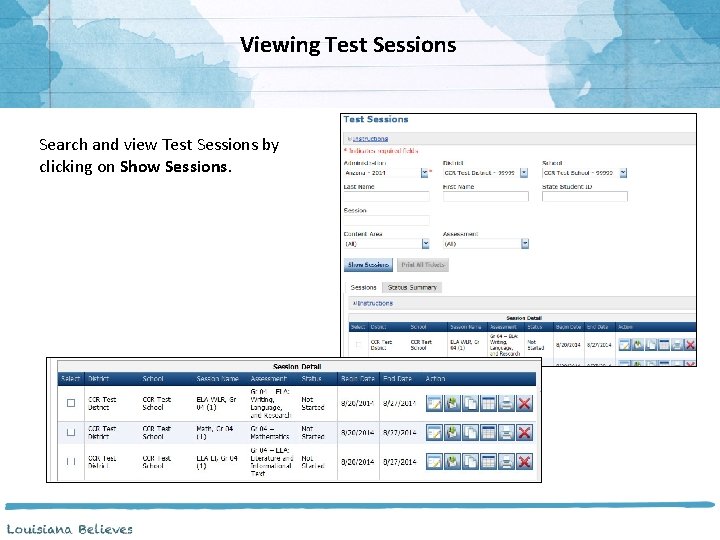Open the Instructions link below Test Sessions title
Viewport: 720px width, 540px height.
(x=368, y=139)
